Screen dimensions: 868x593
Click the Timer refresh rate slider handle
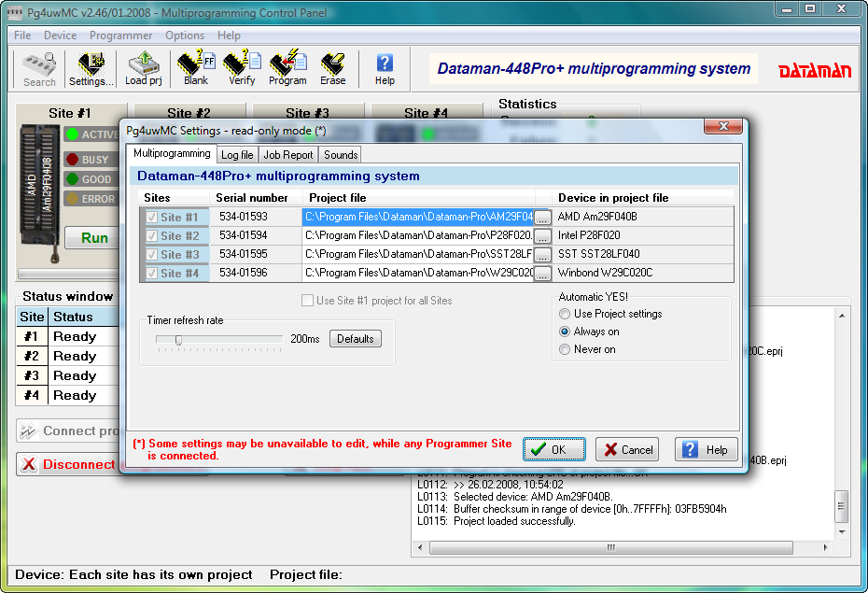coord(178,340)
